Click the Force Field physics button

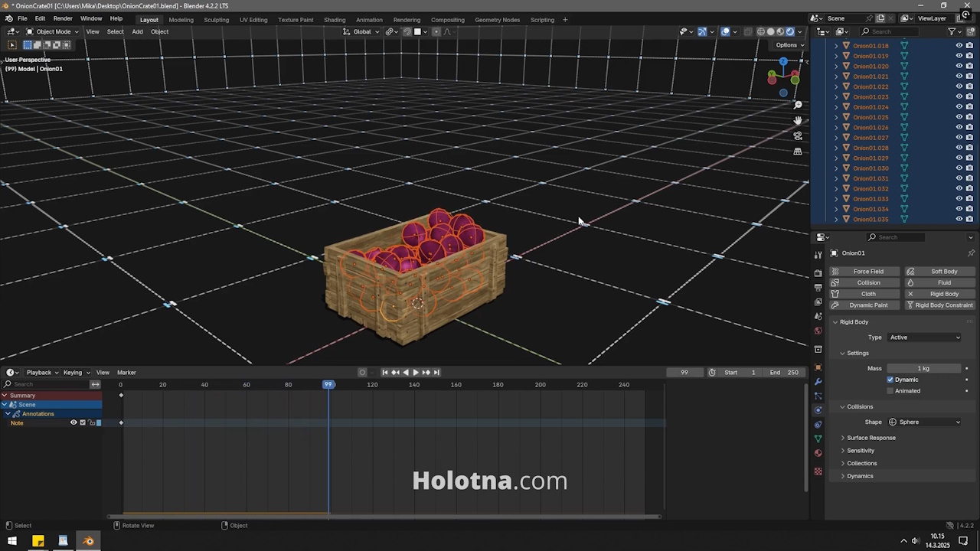pyautogui.click(x=864, y=272)
